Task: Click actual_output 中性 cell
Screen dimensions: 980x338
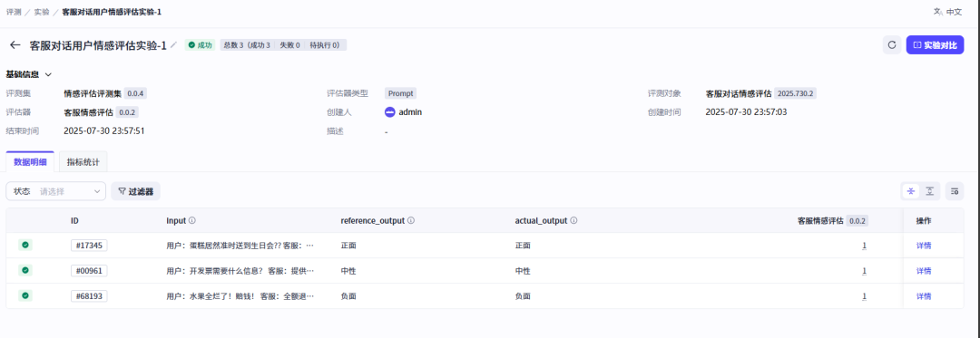Action: 523,271
